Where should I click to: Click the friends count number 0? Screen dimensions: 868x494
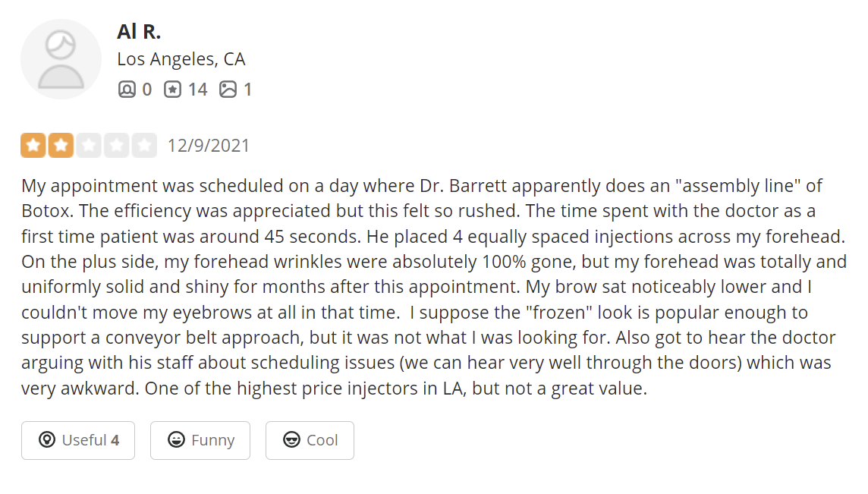pos(146,90)
